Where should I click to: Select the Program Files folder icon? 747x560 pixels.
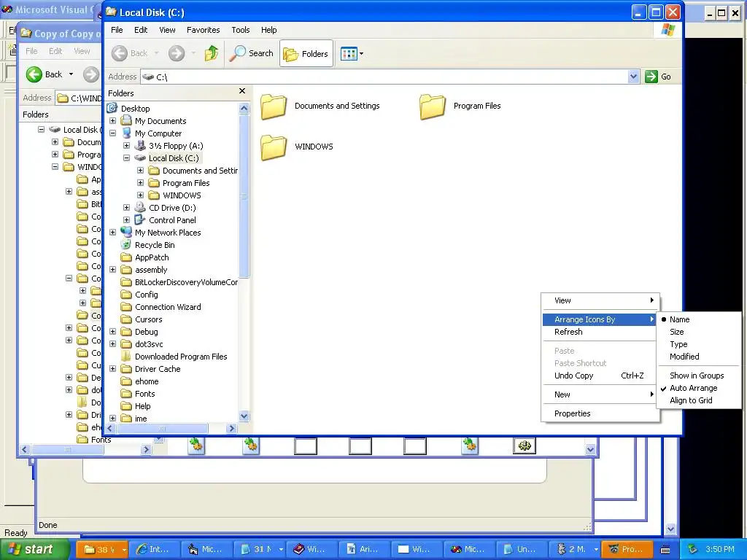pos(432,106)
